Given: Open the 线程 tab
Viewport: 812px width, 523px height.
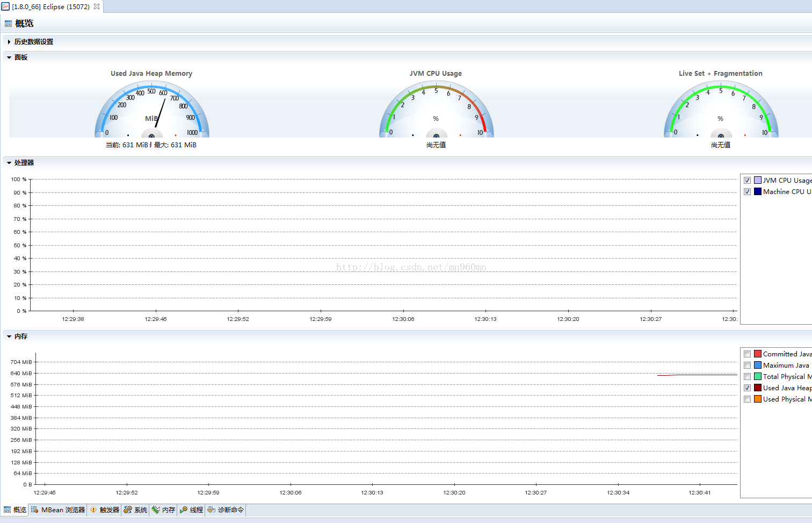Looking at the screenshot, I should [191, 510].
